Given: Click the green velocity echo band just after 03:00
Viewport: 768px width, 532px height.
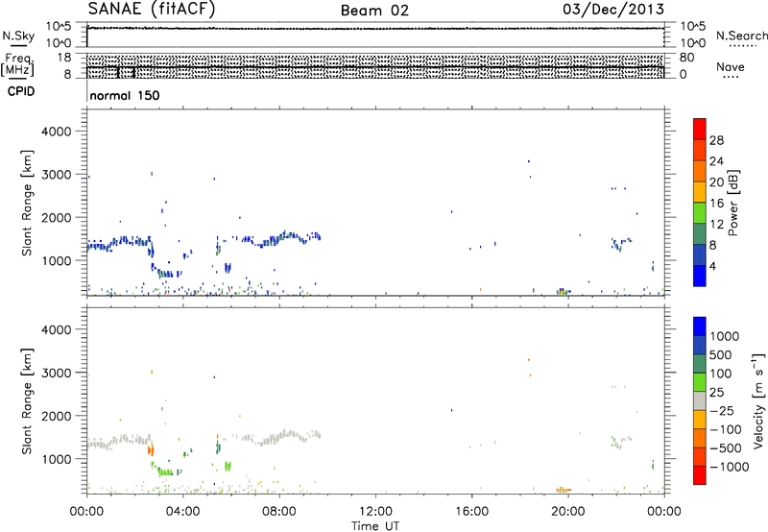Looking at the screenshot, I should pos(165,472).
